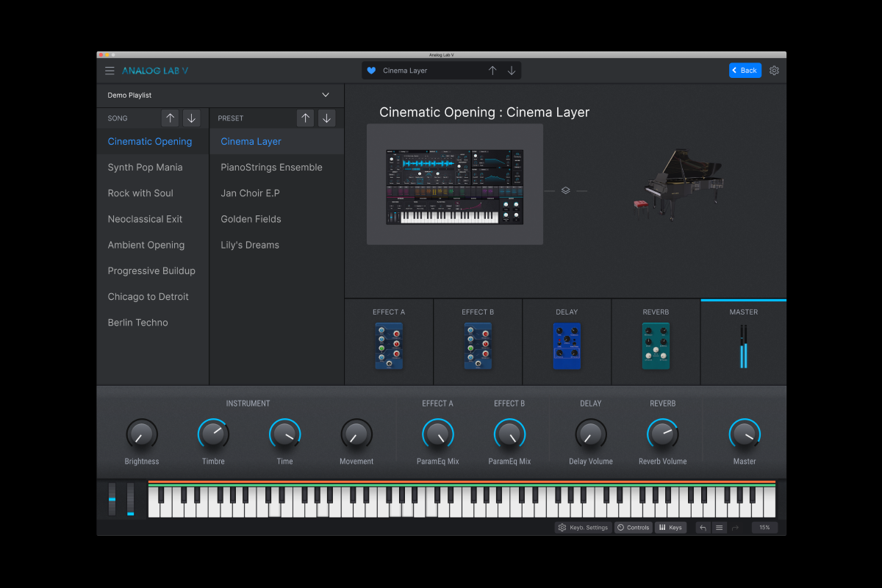This screenshot has height=588, width=882.
Task: Click the Back button
Action: click(745, 71)
